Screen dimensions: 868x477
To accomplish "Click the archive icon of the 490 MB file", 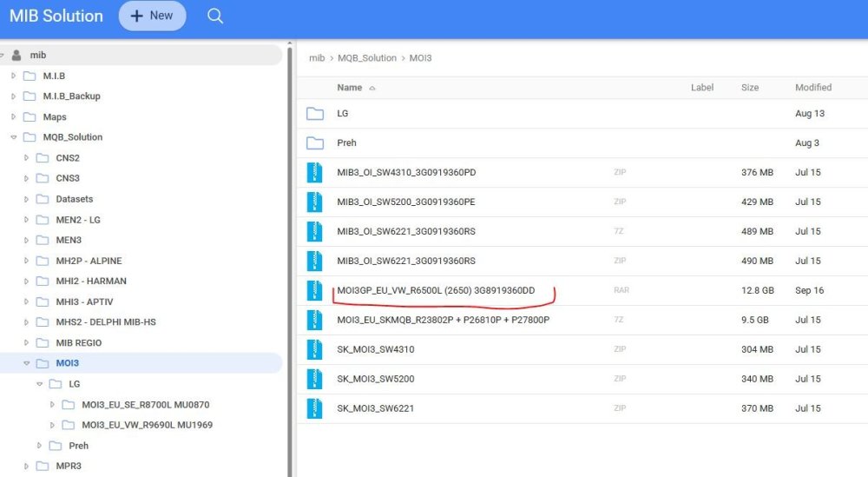I will tap(314, 261).
